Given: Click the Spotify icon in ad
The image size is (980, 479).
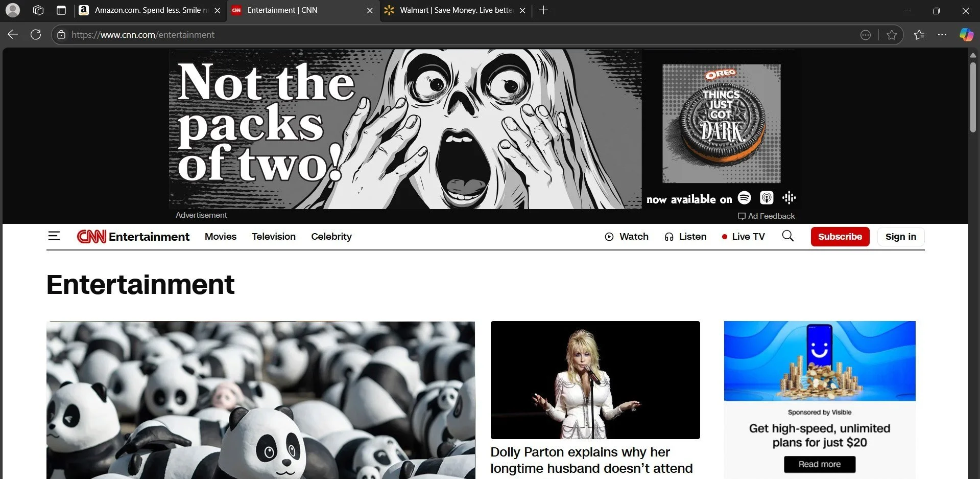Looking at the screenshot, I should [745, 198].
